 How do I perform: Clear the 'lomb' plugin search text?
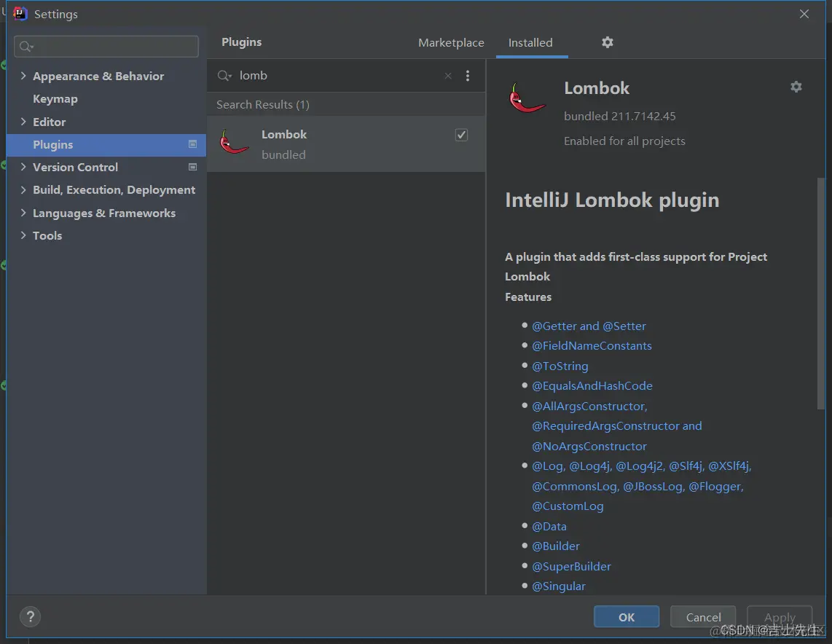[448, 76]
